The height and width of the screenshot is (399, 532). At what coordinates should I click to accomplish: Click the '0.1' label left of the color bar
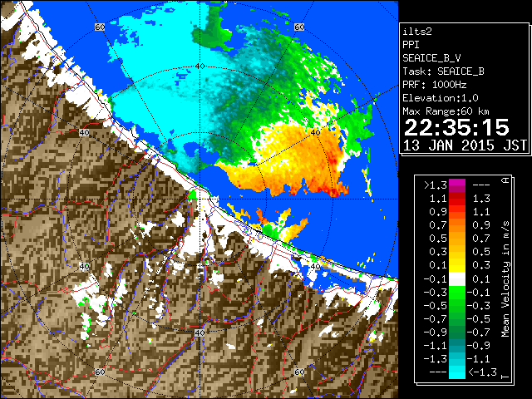pos(438,265)
